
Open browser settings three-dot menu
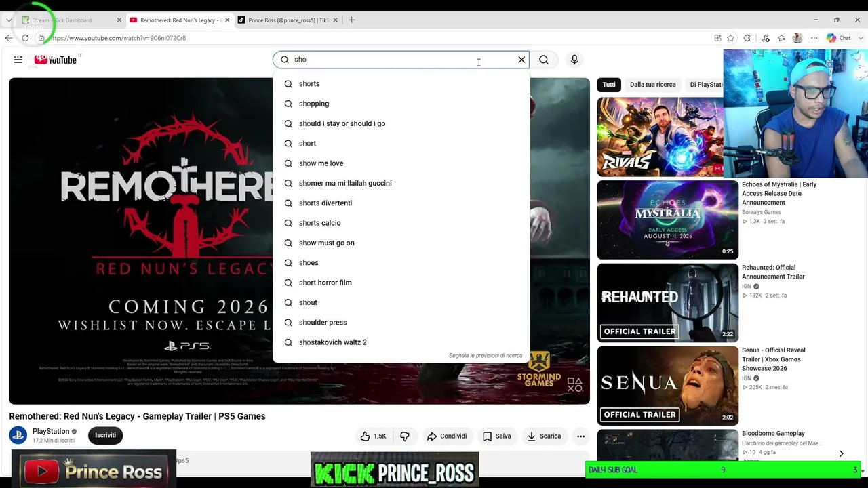point(814,38)
